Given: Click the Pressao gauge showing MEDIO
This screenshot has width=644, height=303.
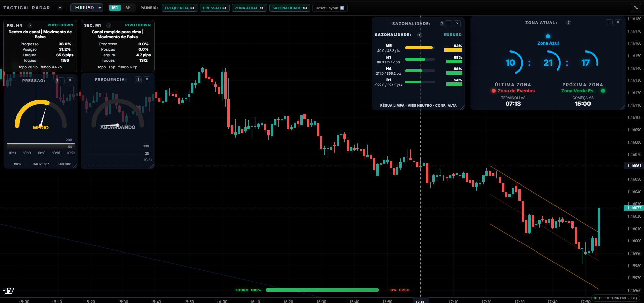Looking at the screenshot, I should [x=41, y=114].
